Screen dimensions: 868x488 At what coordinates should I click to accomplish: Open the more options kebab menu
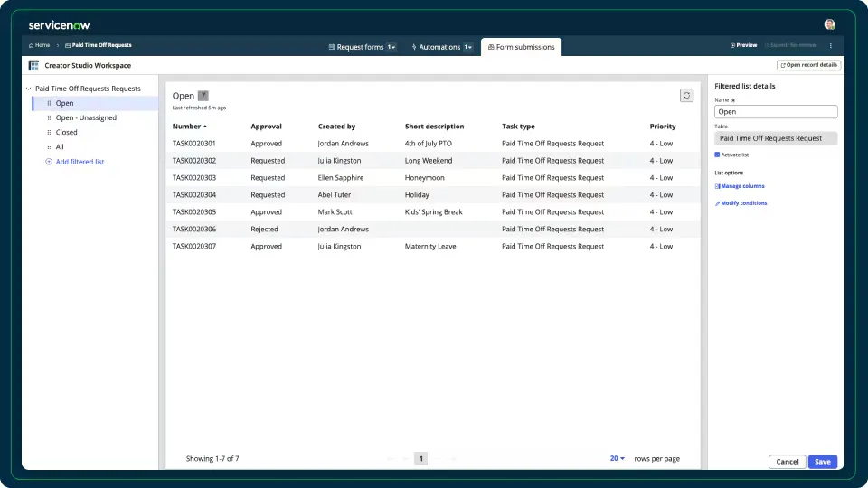click(x=830, y=45)
